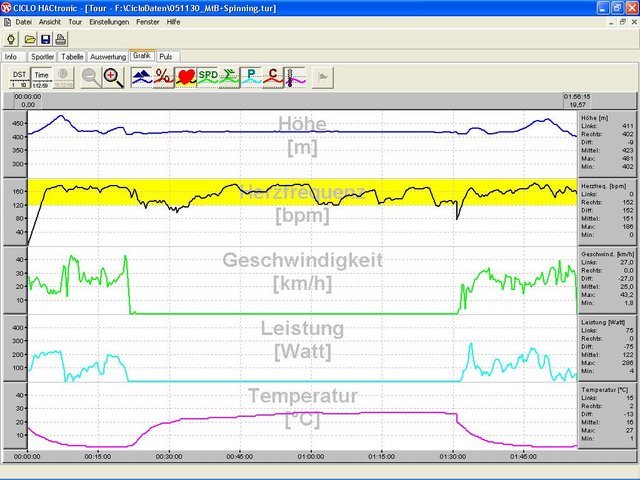Click the Geschwind. Max value 43,2
This screenshot has width=640, height=480.
click(627, 295)
